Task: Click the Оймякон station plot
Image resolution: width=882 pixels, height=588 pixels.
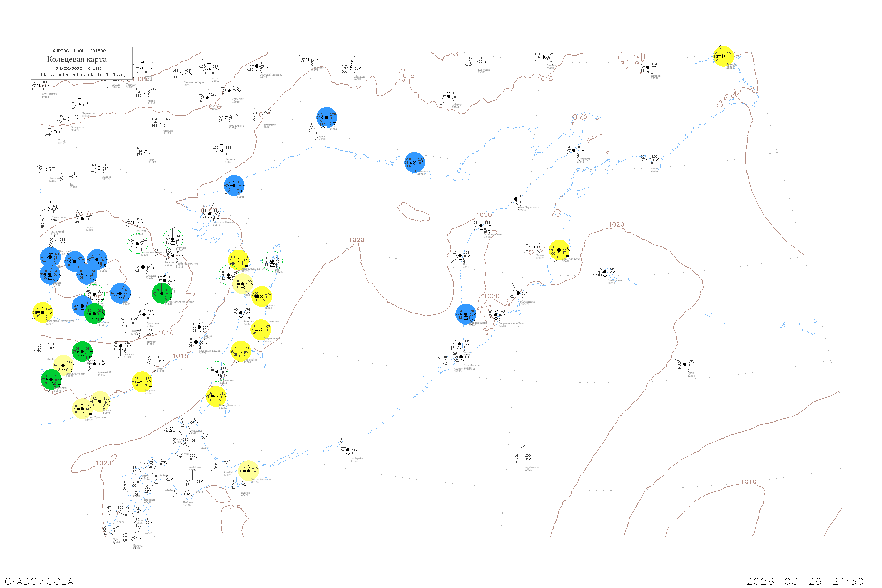Action: tap(351, 68)
